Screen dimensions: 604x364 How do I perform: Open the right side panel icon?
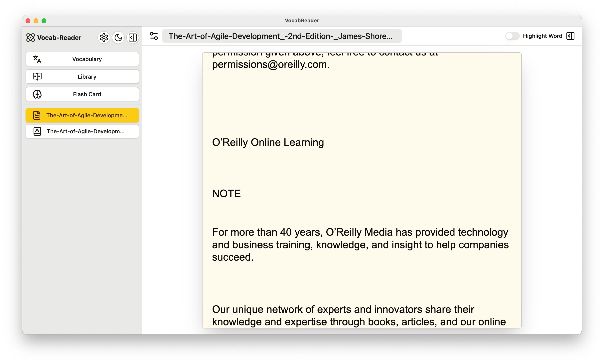pyautogui.click(x=570, y=36)
